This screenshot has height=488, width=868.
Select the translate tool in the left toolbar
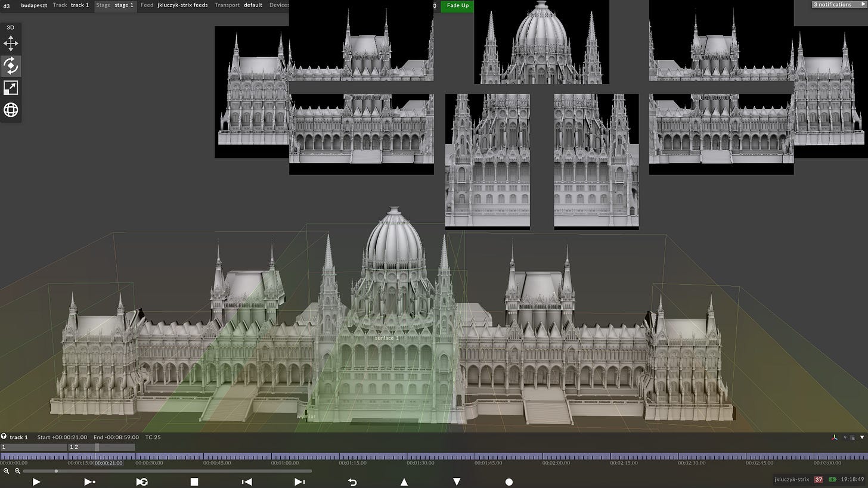[x=11, y=43]
